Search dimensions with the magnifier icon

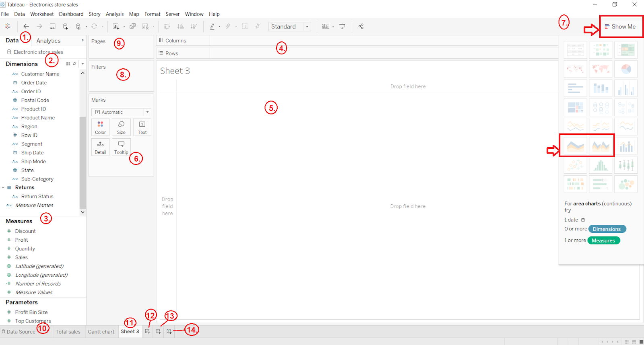[x=74, y=64]
